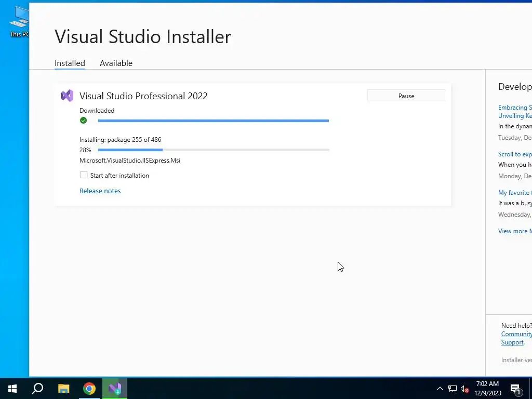This screenshot has width=532, height=399.
Task: Open the Support link
Action: point(512,342)
